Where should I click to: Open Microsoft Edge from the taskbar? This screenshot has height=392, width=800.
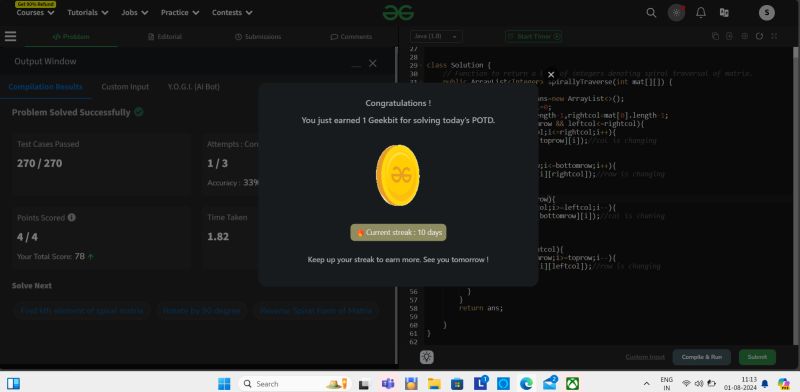pos(526,383)
